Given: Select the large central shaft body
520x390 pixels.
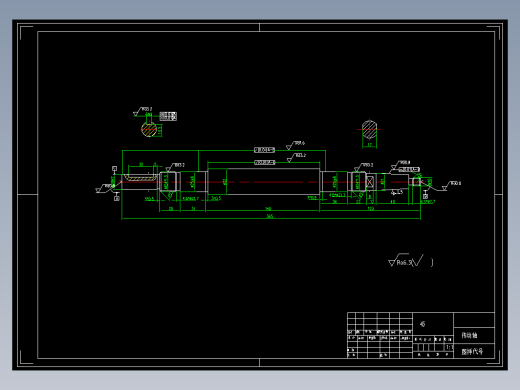Looking at the screenshot, I should tap(263, 182).
